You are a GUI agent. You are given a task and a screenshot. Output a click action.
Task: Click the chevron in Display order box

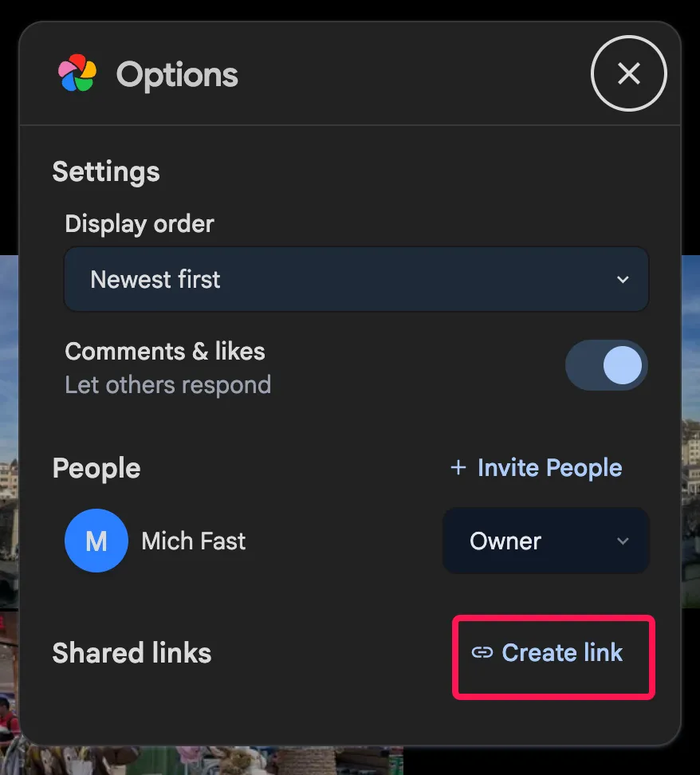coord(623,280)
